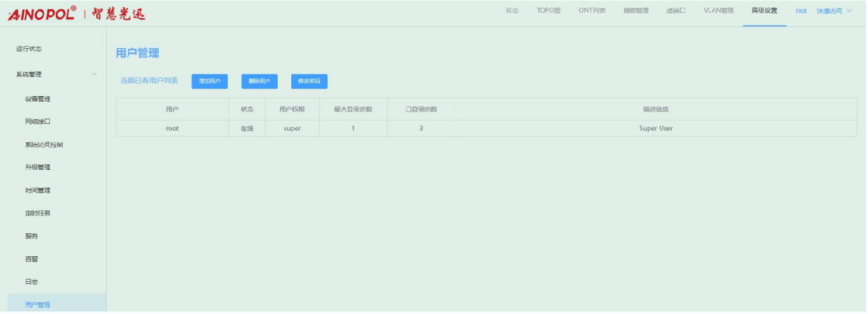This screenshot has height=314, width=868.
Task: Open the 模板管理 tab
Action: [636, 11]
